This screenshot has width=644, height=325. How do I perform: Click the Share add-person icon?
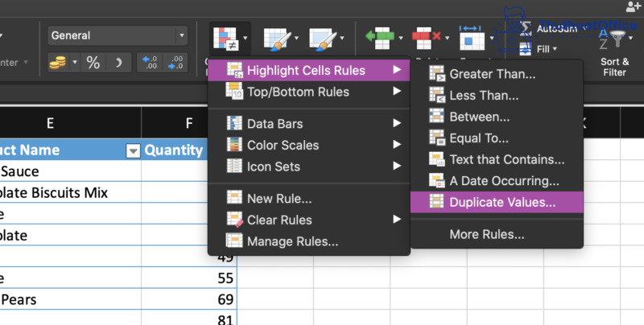[x=633, y=7]
